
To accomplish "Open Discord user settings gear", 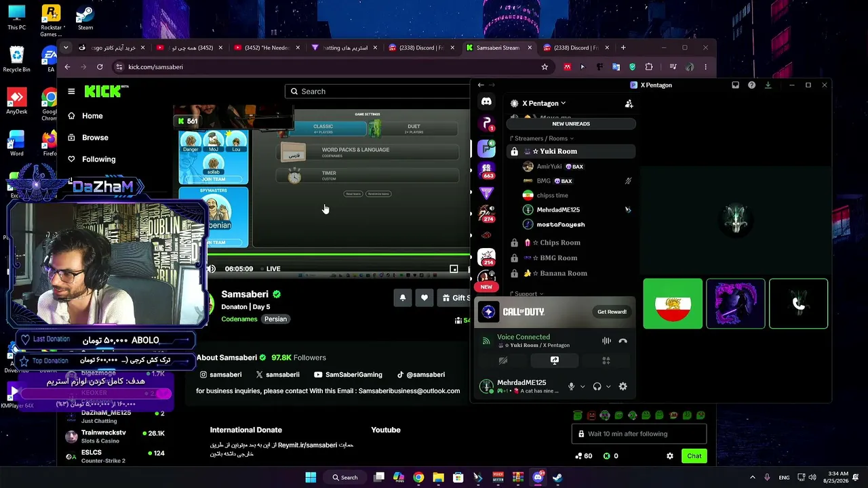I will (623, 386).
